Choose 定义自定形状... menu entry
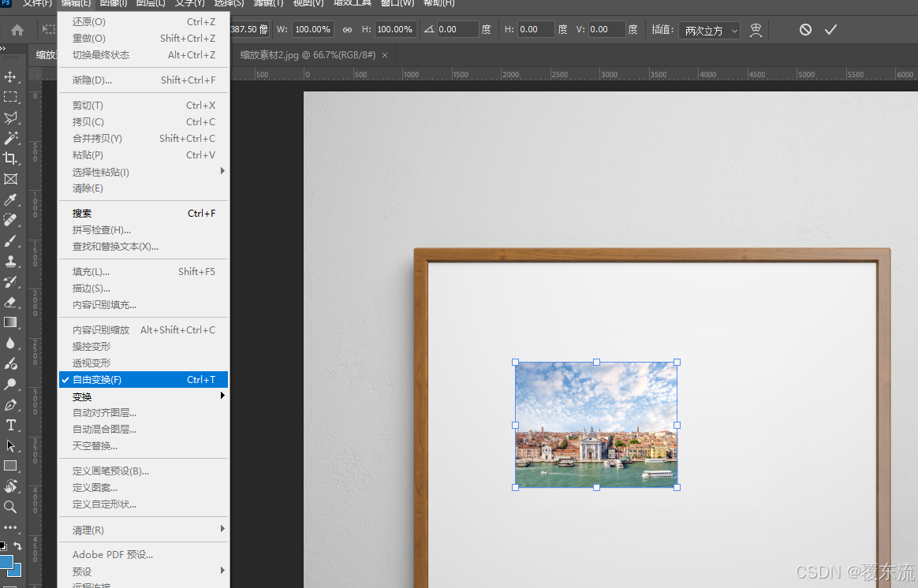Image resolution: width=918 pixels, height=588 pixels. (144, 504)
